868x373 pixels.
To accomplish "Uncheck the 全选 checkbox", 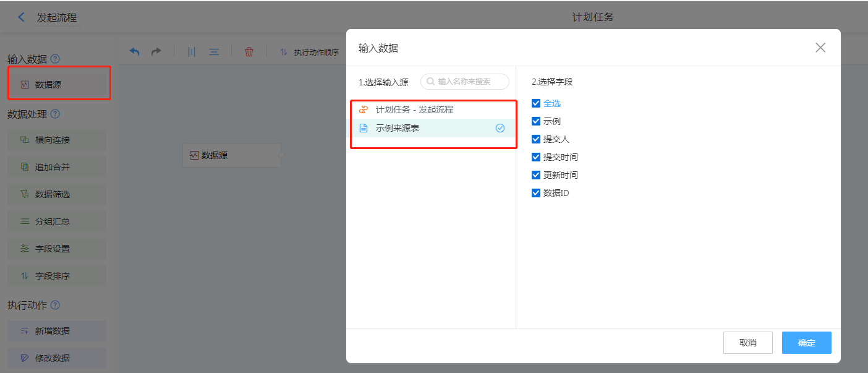I will (536, 103).
